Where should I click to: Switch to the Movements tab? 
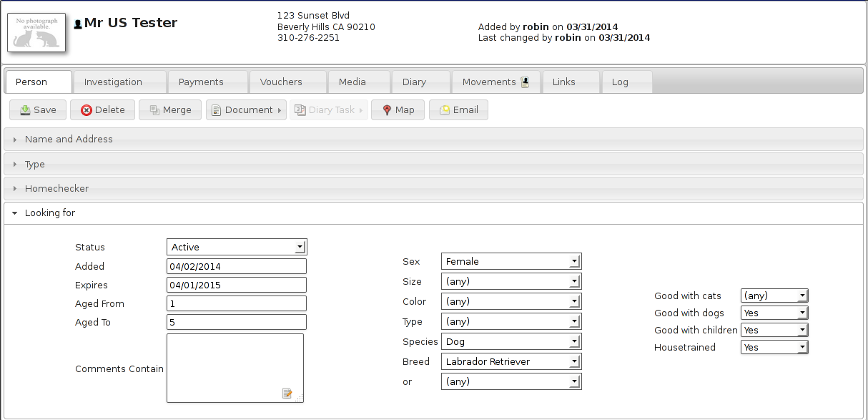point(495,82)
